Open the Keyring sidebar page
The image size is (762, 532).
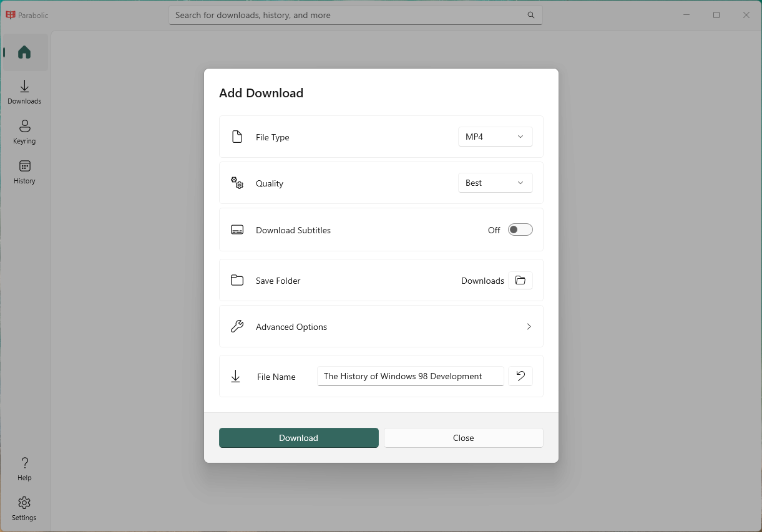click(25, 132)
